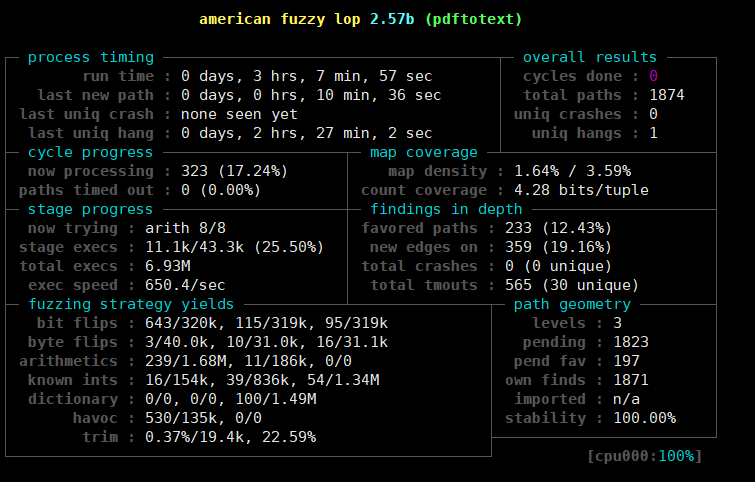Screen dimensions: 755x482
Task: Click total crashes value '0 (0 unique)'
Action: point(559,266)
